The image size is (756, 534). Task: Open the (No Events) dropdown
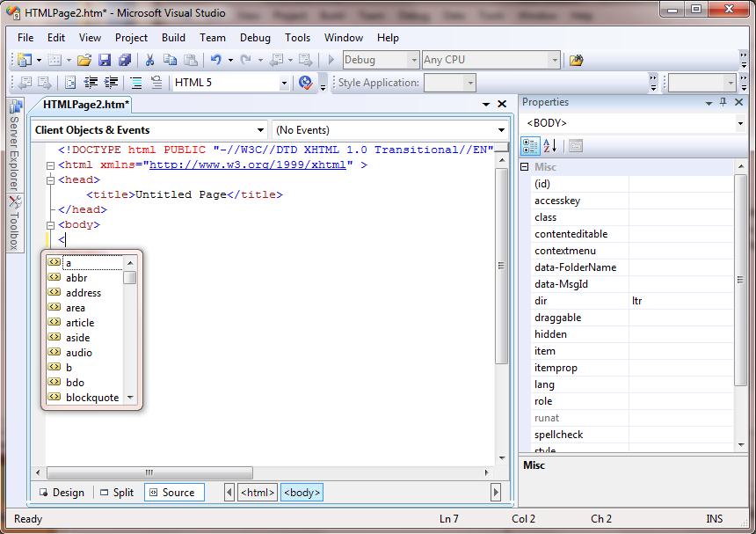pyautogui.click(x=501, y=130)
